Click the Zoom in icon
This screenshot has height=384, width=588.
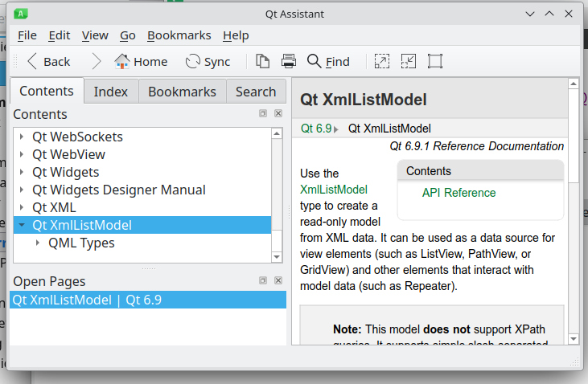[x=382, y=61]
